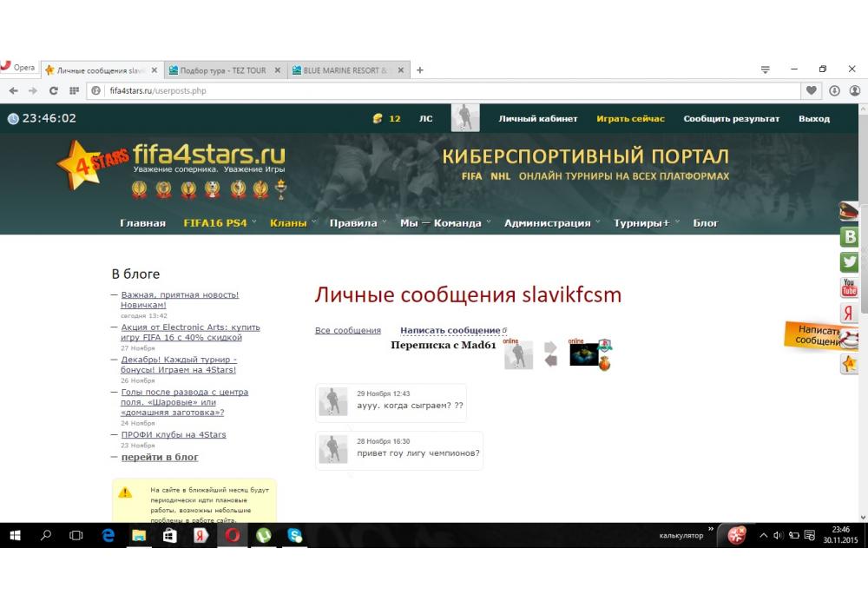This screenshot has height=608, width=868.
Task: Click the conversation swap arrows icon
Action: 551,354
